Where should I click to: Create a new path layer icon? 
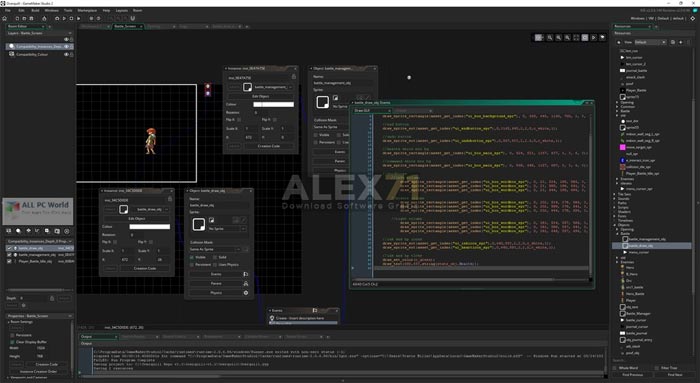(x=37, y=231)
